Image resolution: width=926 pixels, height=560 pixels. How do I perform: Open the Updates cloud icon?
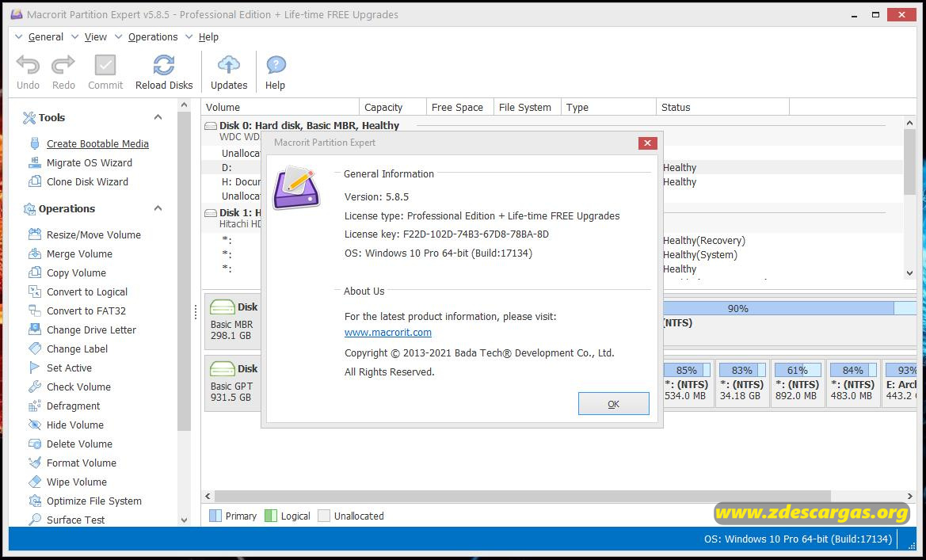click(229, 64)
